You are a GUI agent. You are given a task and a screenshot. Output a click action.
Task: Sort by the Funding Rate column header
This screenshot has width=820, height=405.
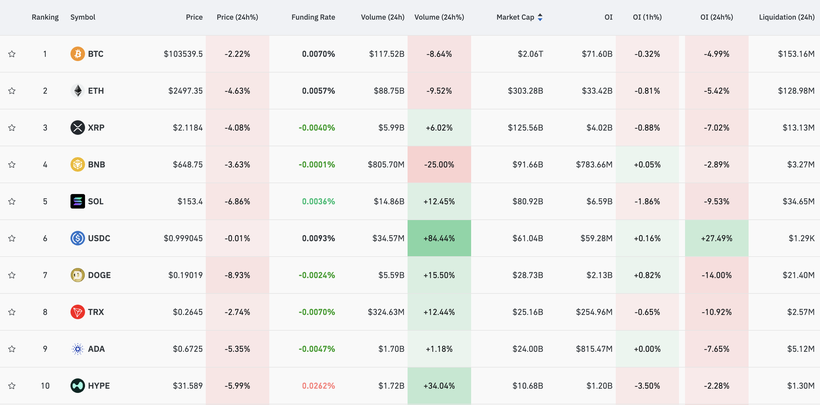point(313,17)
